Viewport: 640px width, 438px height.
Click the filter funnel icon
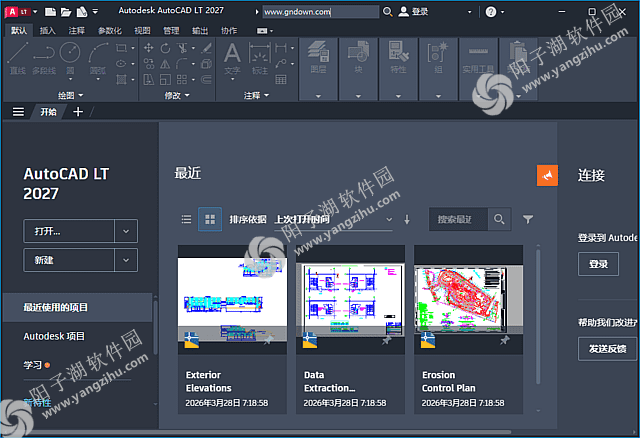[528, 219]
